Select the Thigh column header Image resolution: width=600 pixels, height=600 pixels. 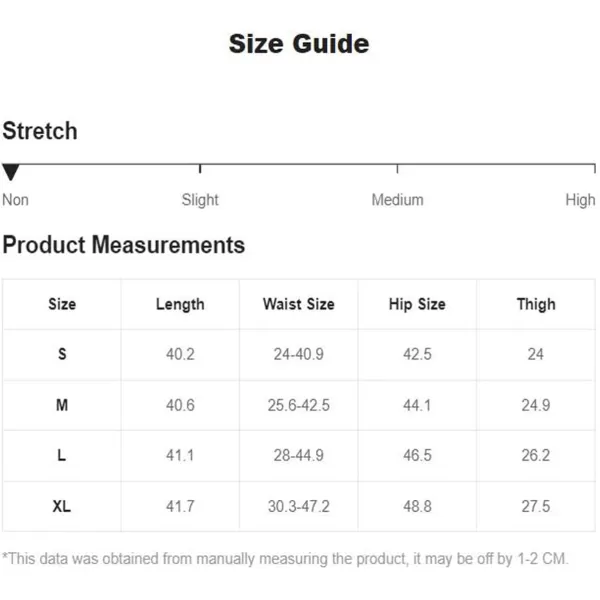pos(536,305)
